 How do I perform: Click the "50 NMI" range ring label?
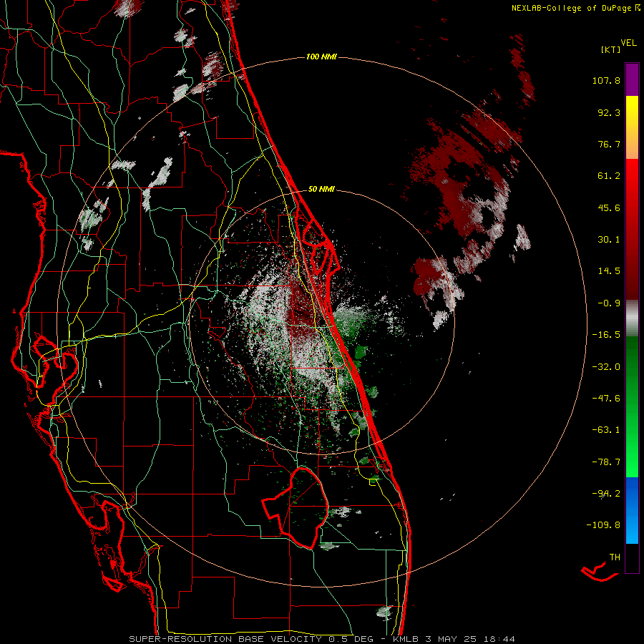(321, 189)
